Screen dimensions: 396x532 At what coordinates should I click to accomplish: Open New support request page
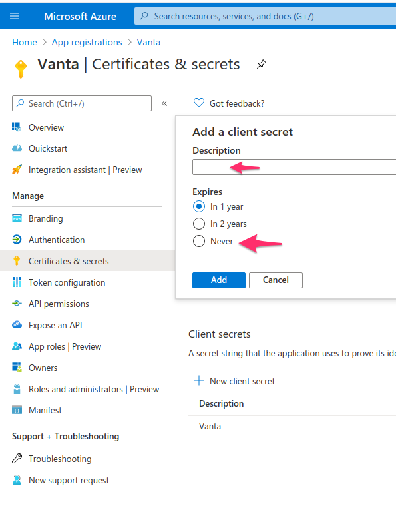[69, 480]
